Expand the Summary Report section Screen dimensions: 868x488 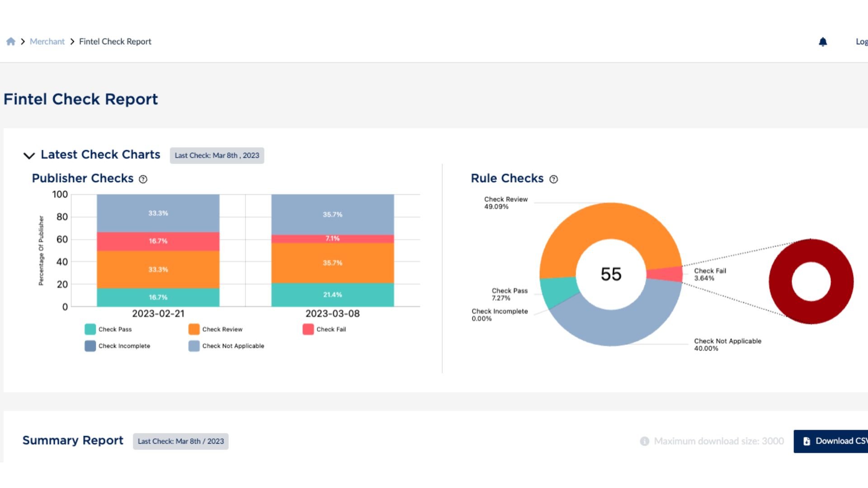tap(72, 441)
